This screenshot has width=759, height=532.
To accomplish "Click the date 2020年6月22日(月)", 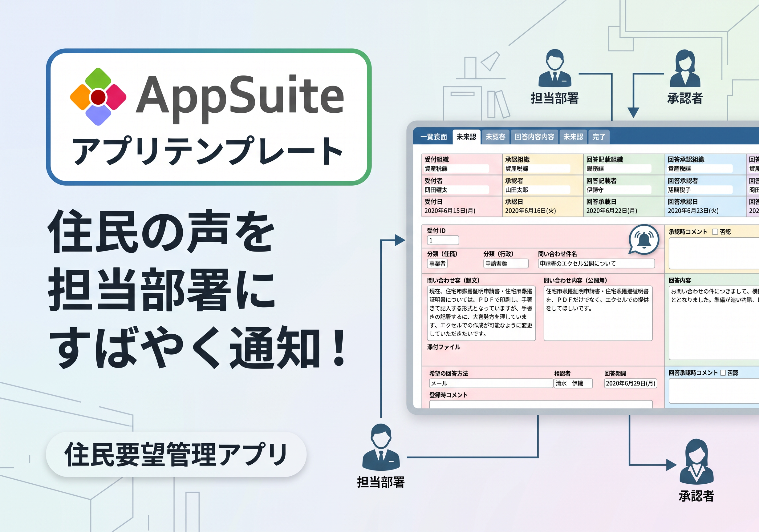I will [612, 211].
